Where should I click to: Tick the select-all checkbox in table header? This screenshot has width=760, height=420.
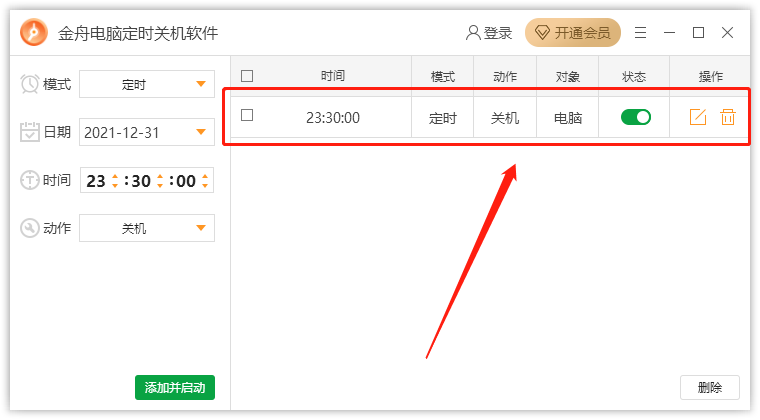tap(247, 76)
